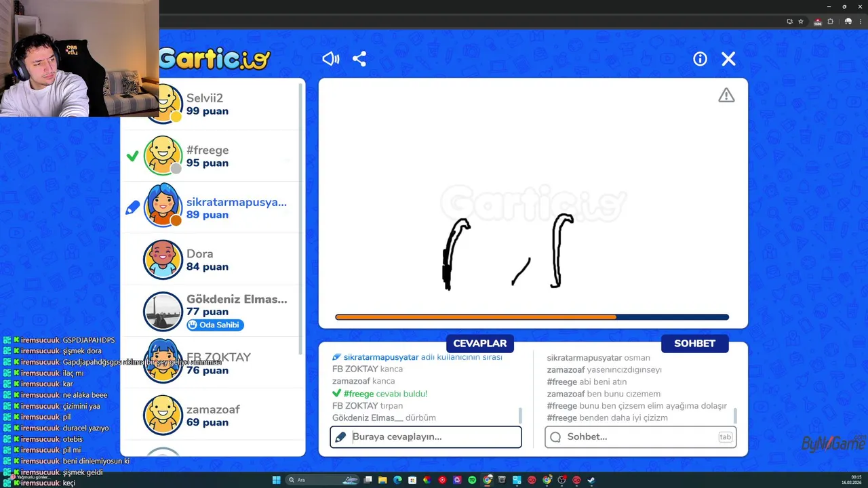
Task: Open Microsoft Edge from taskbar
Action: [x=397, y=480]
